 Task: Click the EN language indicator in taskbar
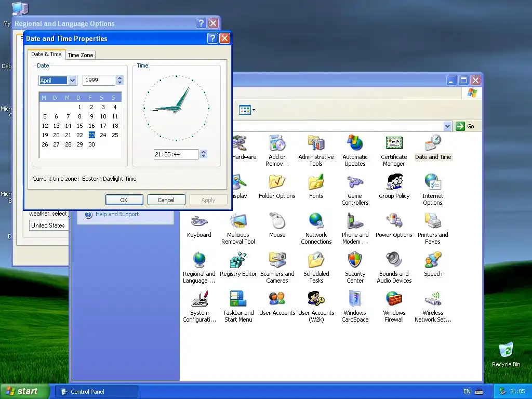(467, 391)
